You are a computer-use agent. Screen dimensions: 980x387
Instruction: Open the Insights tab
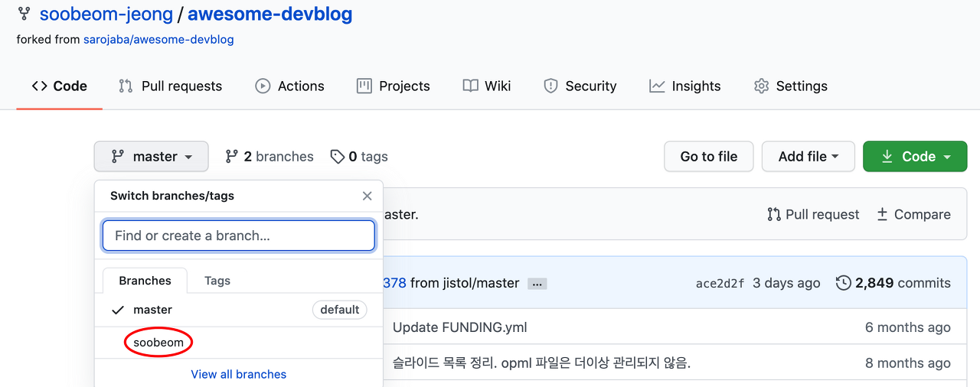point(684,86)
